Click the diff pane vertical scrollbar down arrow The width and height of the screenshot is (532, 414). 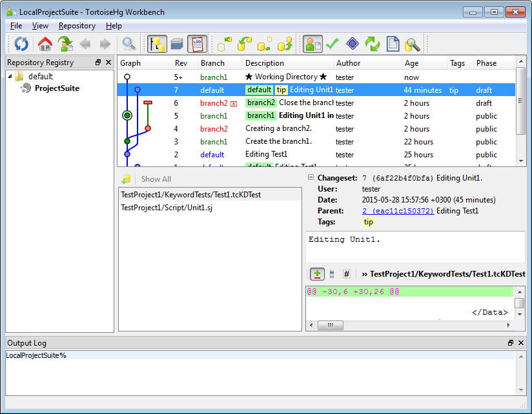pos(520,315)
